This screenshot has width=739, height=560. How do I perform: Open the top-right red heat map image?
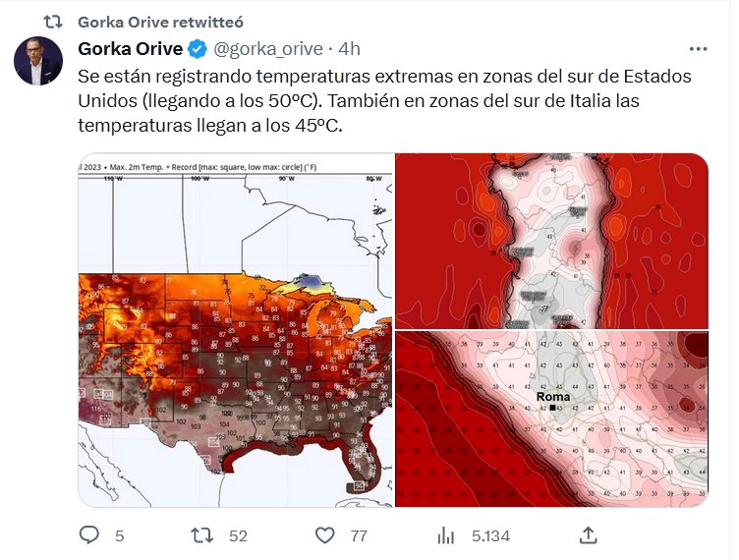pos(551,240)
